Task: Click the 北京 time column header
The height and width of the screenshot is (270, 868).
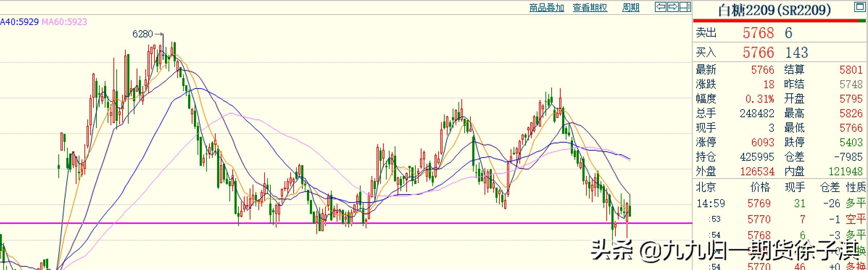Action: (706, 187)
